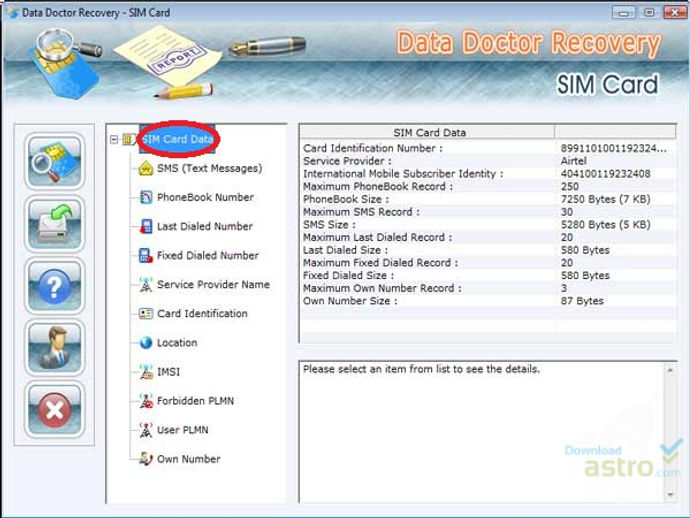Click PhoneBook Size value 7250 Bytes (7 KB)
The height and width of the screenshot is (518, 690).
606,199
